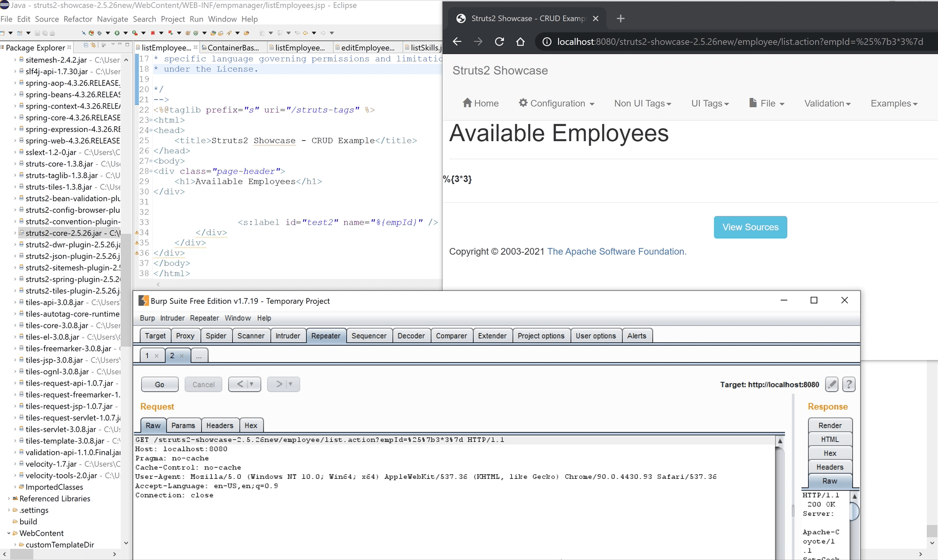Click the browser Home icon
This screenshot has width=938, height=560.
[520, 42]
